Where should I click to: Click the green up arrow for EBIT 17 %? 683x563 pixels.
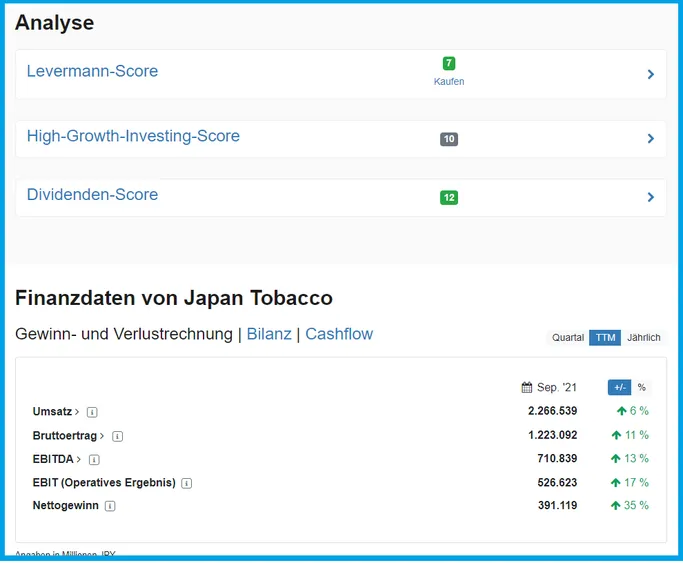pos(615,482)
